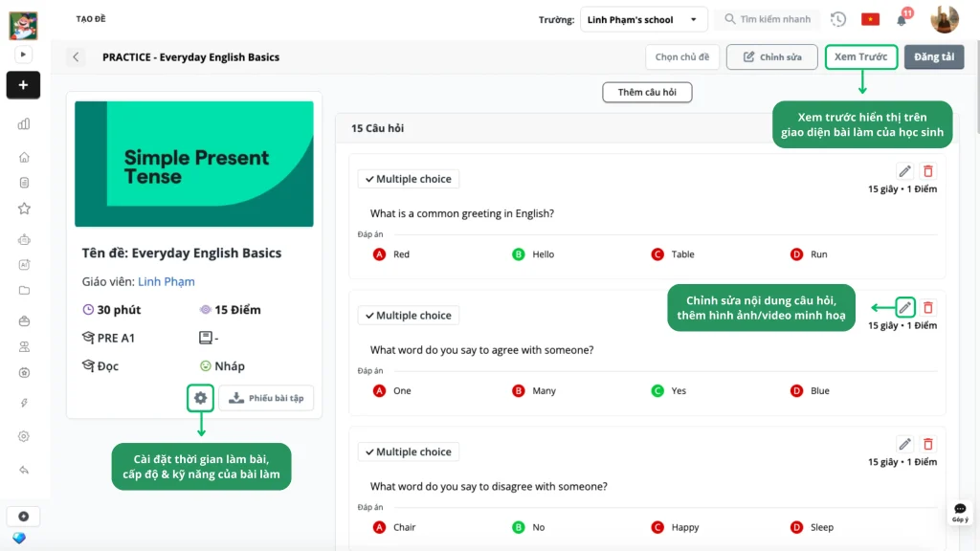Delete the first question with trash icon

(x=927, y=171)
